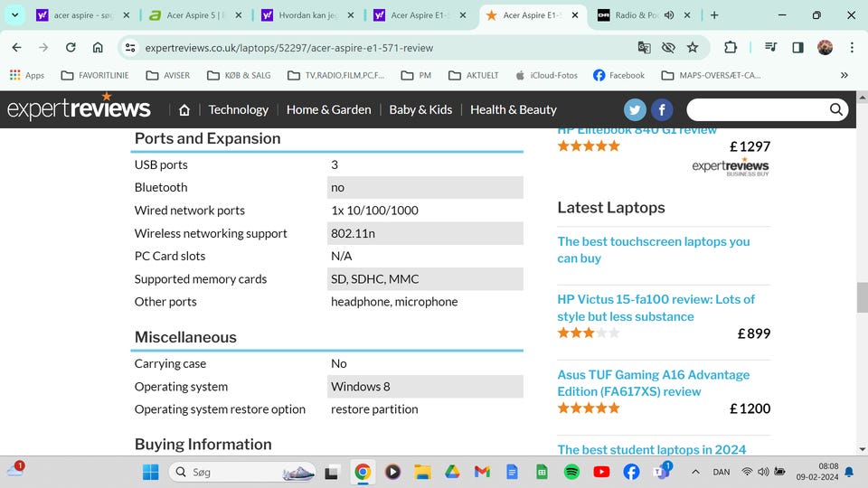
Task: Open expertreviews Twitter page icon
Action: click(x=635, y=109)
